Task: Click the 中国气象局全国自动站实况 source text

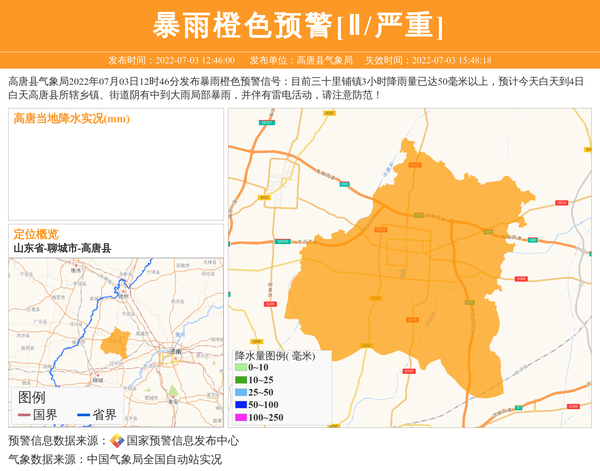Action: tap(154, 460)
